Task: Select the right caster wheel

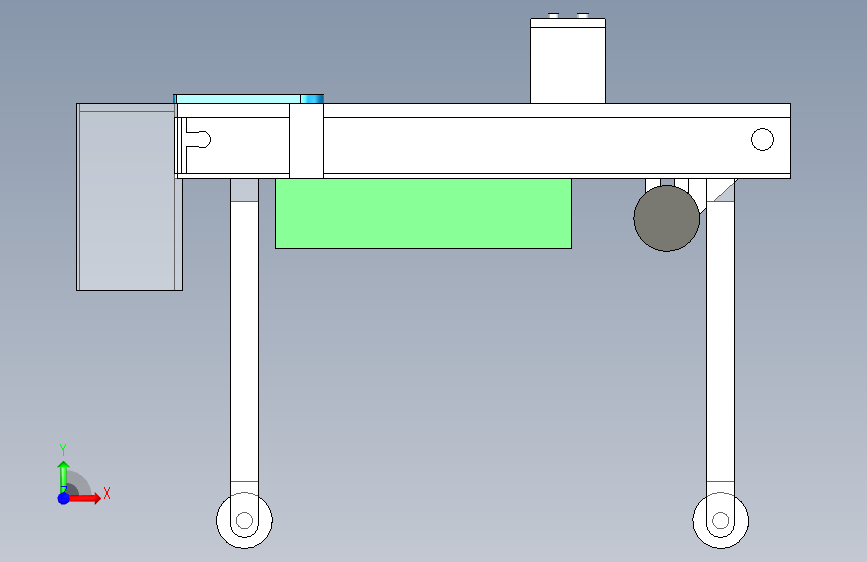Action: tap(720, 521)
